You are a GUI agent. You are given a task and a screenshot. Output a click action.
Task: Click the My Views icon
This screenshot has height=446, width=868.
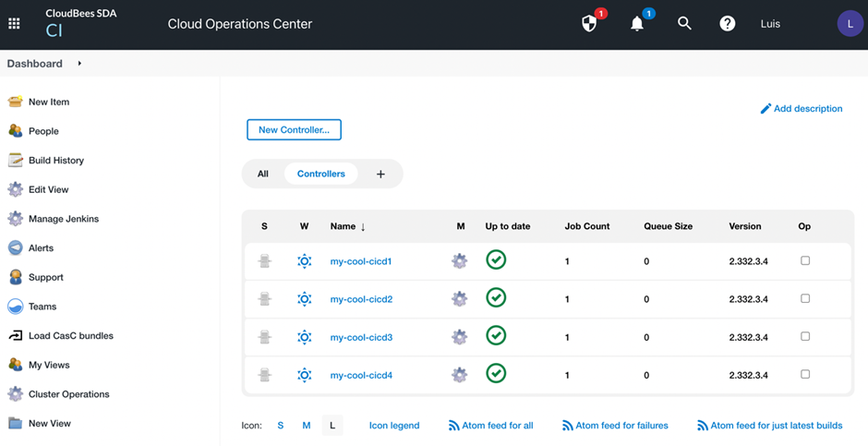15,365
